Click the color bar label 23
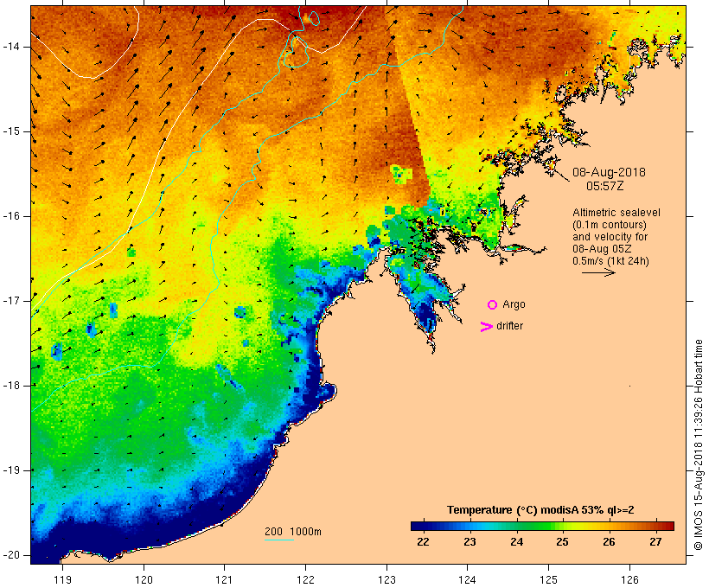 tap(469, 542)
